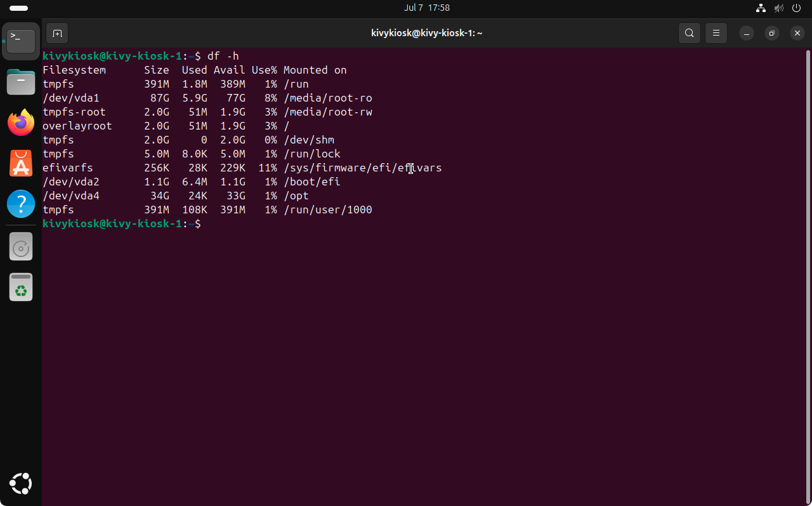Click the '77G' available value
This screenshot has height=506, width=812.
236,98
